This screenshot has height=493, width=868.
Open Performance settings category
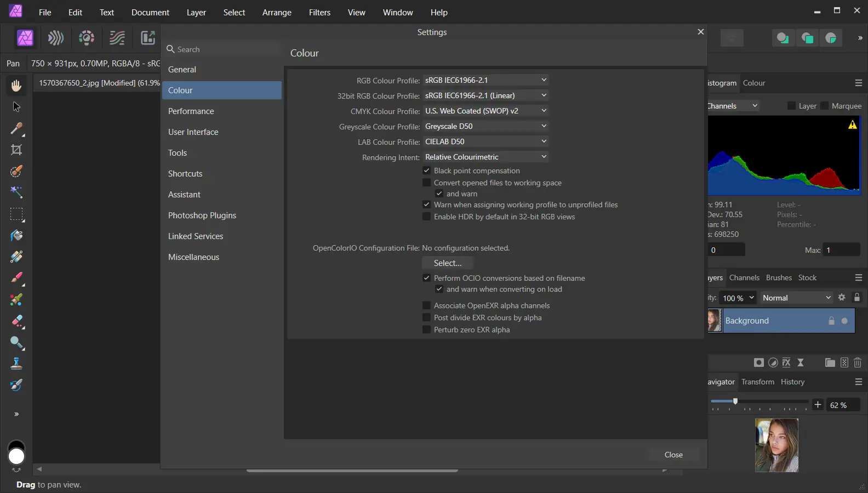click(x=222, y=111)
